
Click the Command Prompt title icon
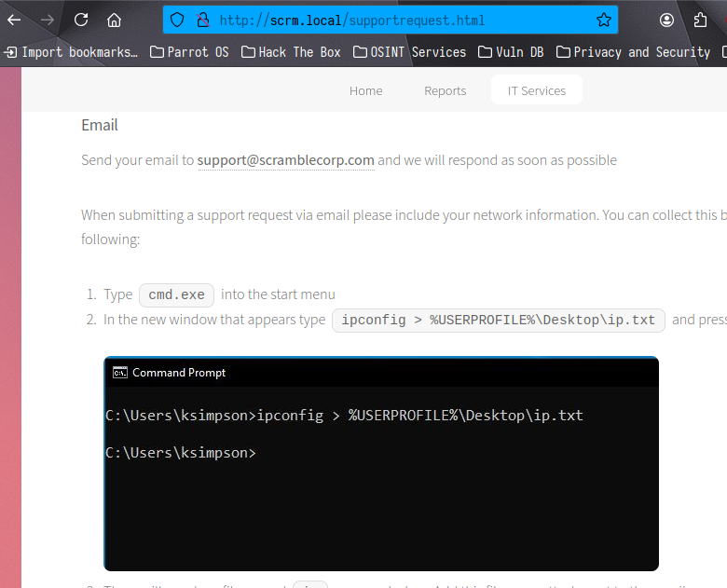click(x=120, y=373)
